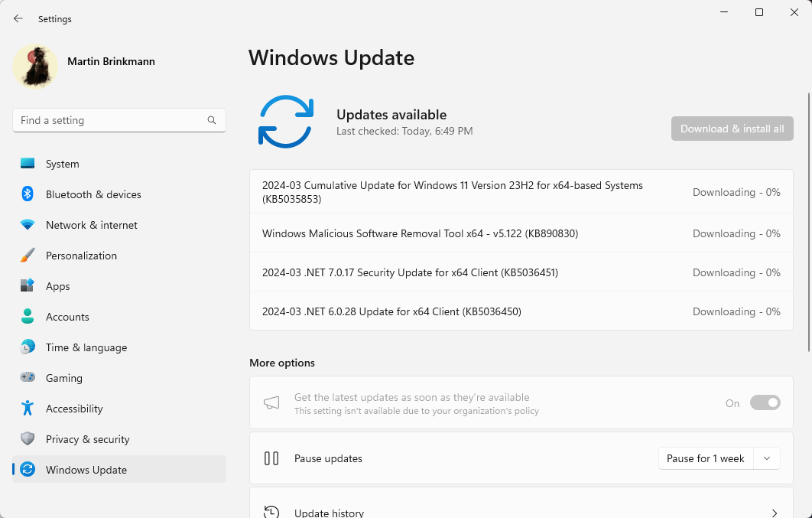This screenshot has width=812, height=518.
Task: Click Last checked: Today, 6:49 PM text
Action: point(404,131)
